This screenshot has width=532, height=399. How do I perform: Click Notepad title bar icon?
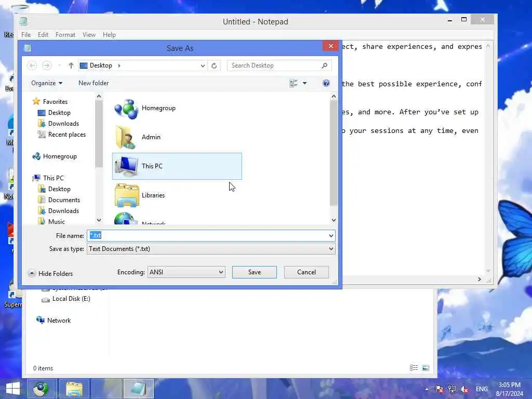click(23, 21)
